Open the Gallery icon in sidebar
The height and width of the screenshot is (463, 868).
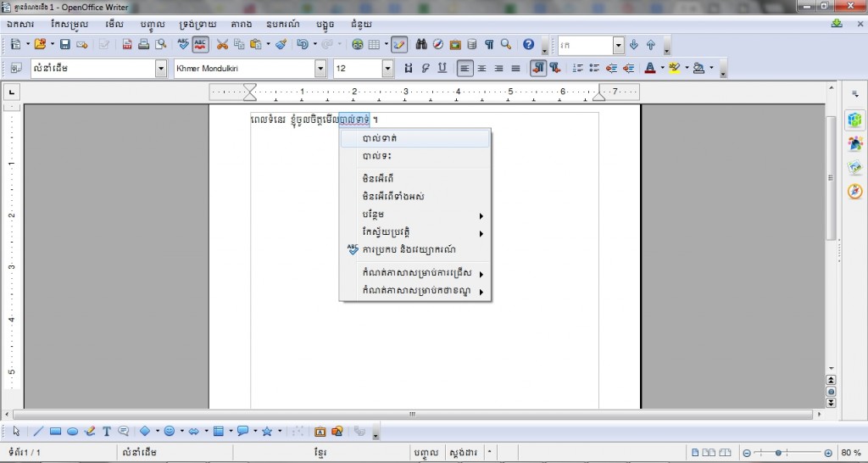(855, 167)
